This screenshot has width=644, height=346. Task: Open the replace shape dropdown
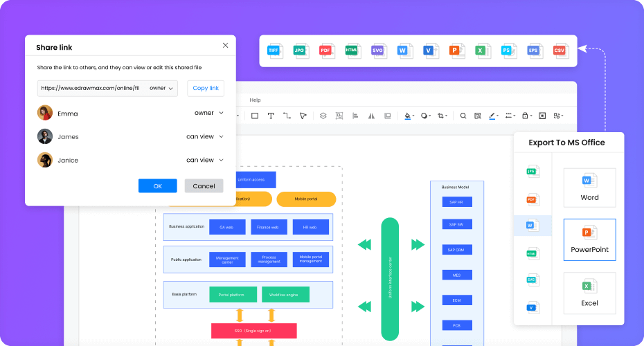pyautogui.click(x=558, y=116)
